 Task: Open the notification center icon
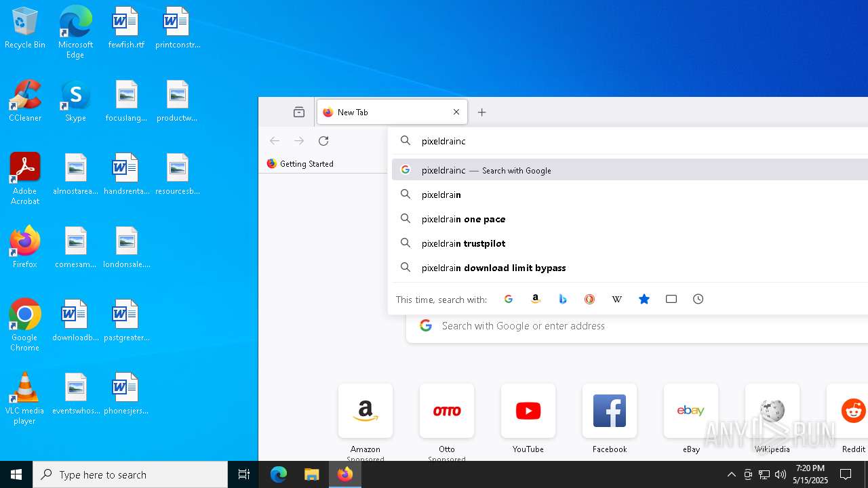[846, 474]
